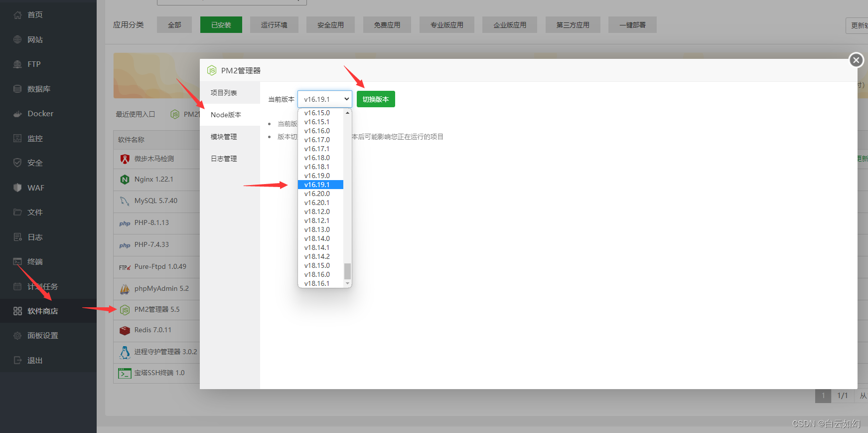This screenshot has width=868, height=433.
Task: Click the FTP icon in the sidebar
Action: 17,64
